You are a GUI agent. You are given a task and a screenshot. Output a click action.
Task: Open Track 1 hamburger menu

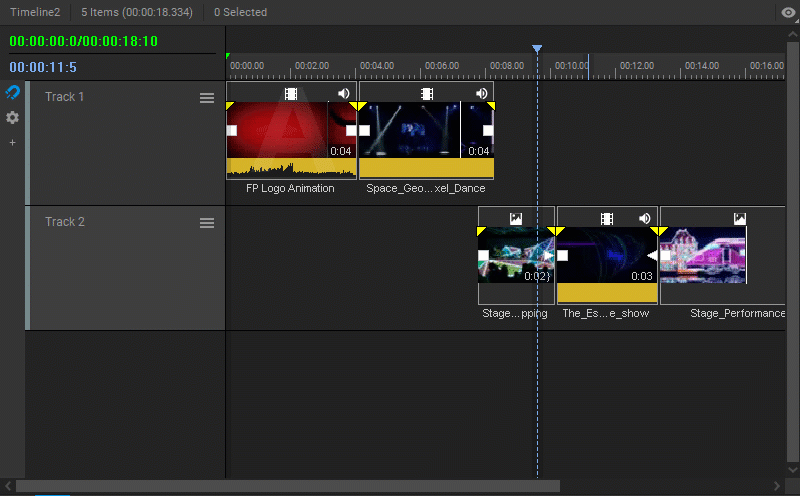[x=207, y=98]
